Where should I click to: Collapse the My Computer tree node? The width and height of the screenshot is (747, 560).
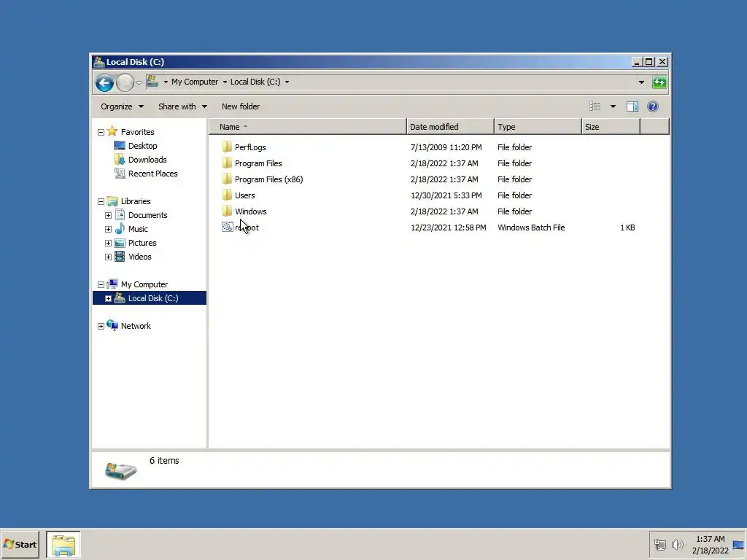pyautogui.click(x=101, y=284)
